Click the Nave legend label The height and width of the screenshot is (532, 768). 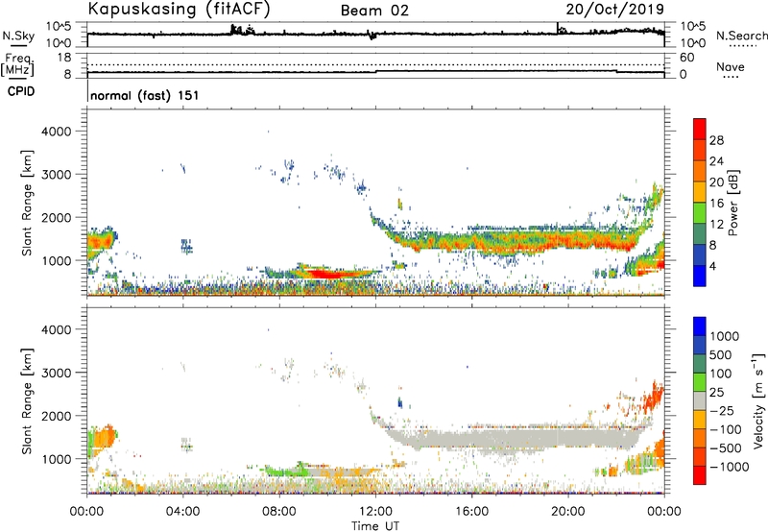tap(731, 66)
